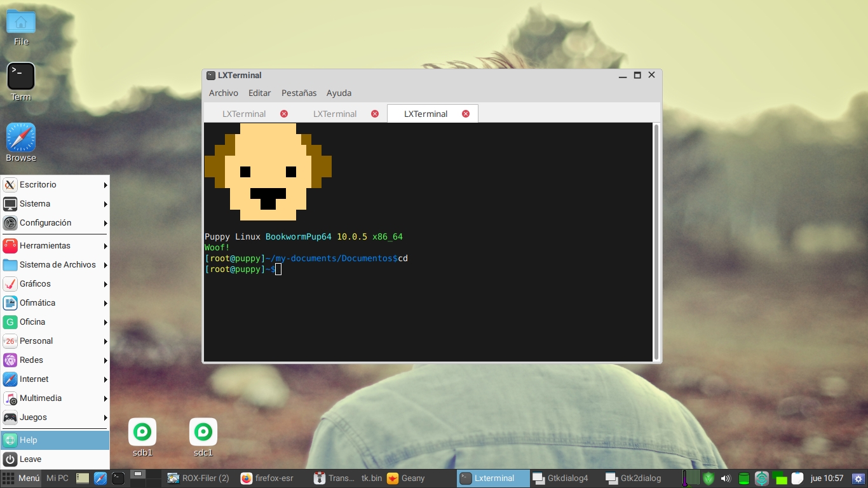Expand the Escritorio submenu

click(55, 184)
